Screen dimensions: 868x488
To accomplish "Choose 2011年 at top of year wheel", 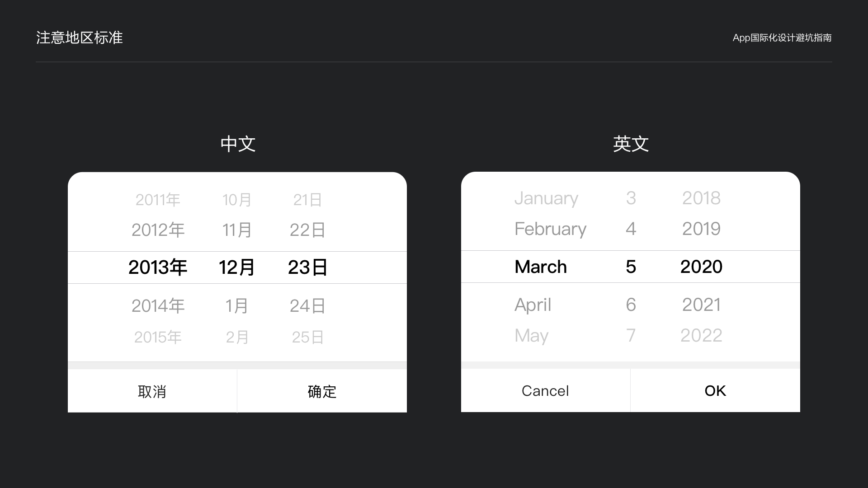I will pyautogui.click(x=158, y=200).
